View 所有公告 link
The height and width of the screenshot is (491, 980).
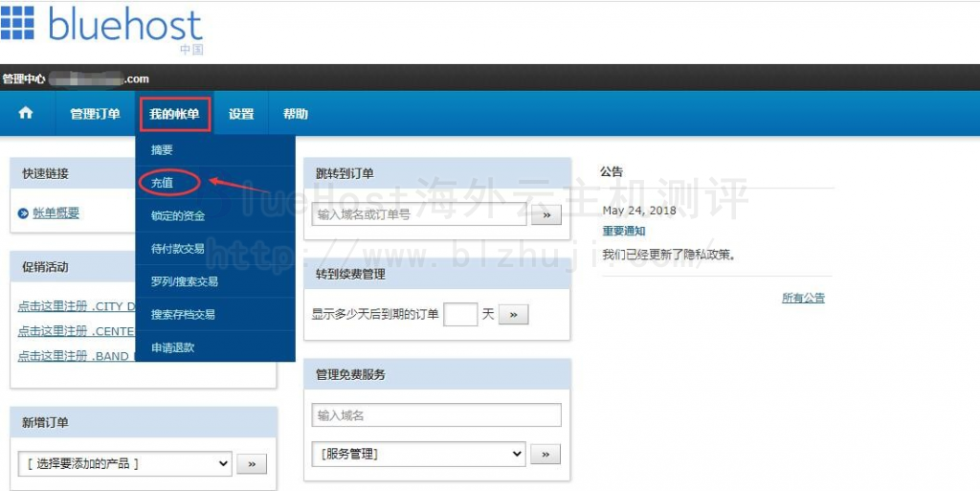[803, 298]
